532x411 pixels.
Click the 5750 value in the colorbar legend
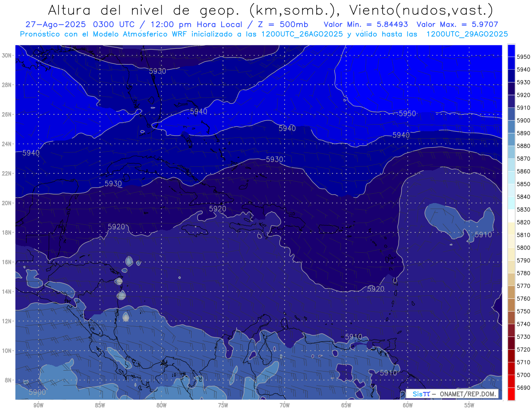(524, 311)
